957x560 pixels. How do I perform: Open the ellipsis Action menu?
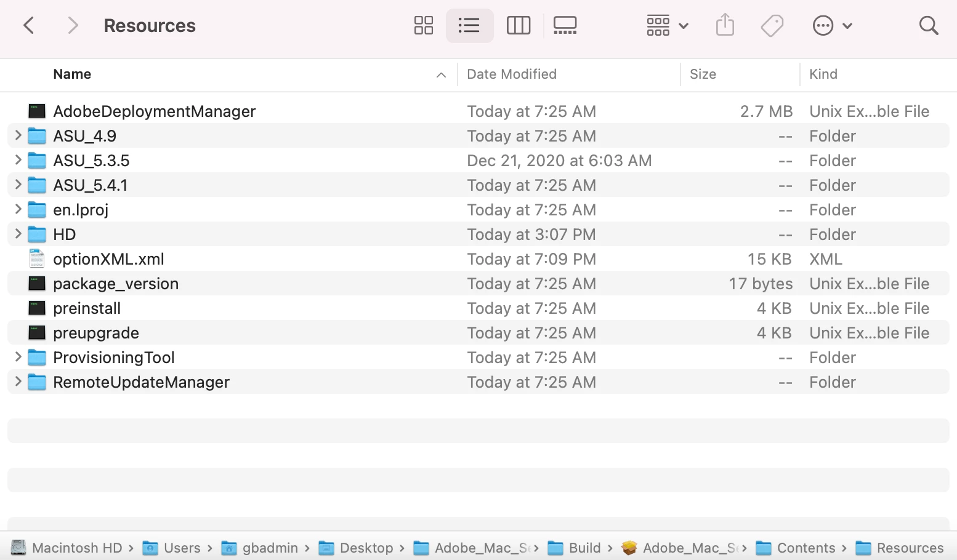point(832,25)
